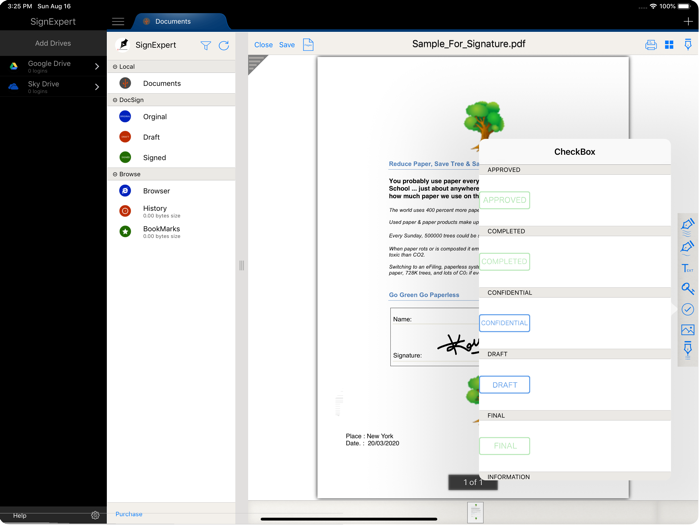Open History list
This screenshot has width=700, height=525.
point(171,211)
